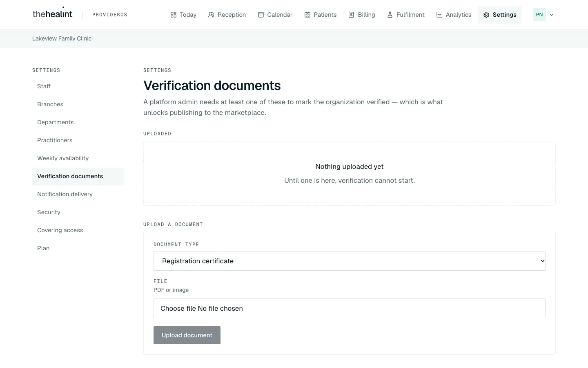The width and height of the screenshot is (588, 368).
Task: View the Plan settings page
Action: (78, 248)
